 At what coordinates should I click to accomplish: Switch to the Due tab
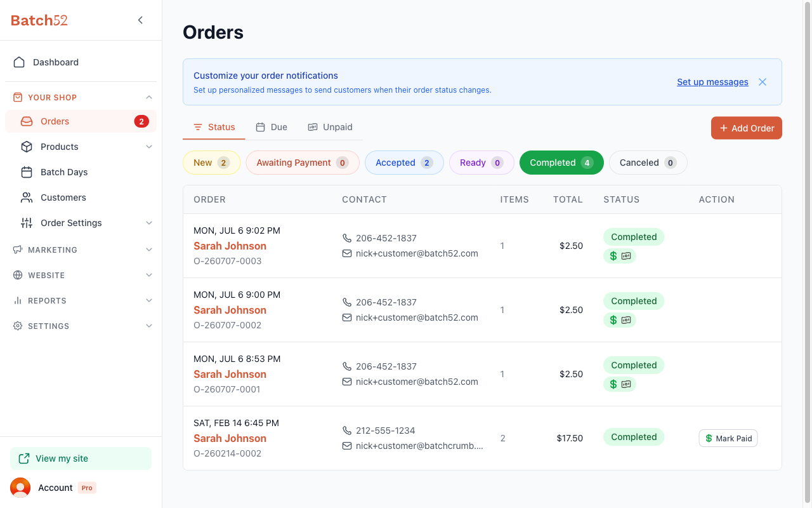point(272,127)
